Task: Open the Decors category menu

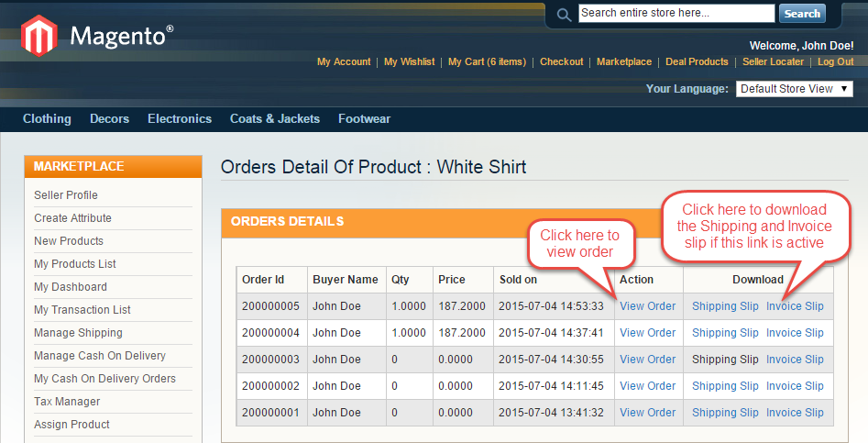Action: [x=110, y=119]
